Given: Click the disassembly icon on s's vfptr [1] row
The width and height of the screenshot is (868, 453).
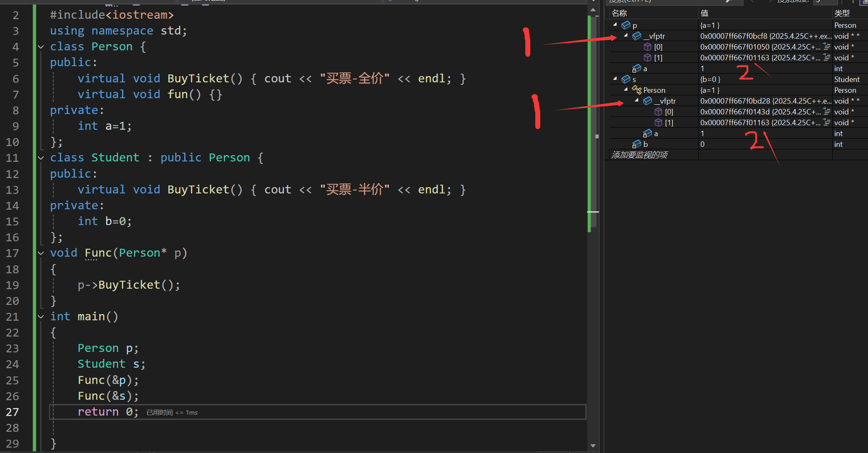Looking at the screenshot, I should [827, 123].
